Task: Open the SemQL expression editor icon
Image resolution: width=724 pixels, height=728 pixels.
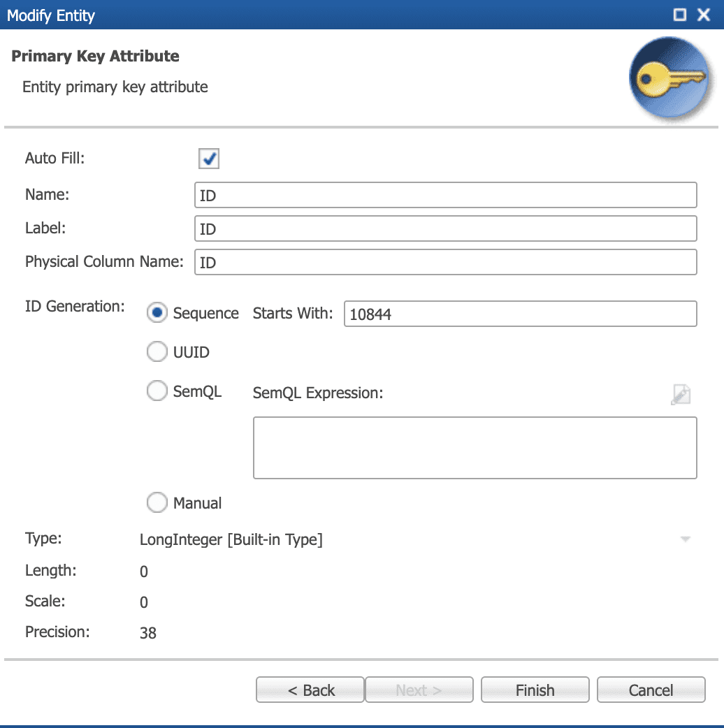Action: pyautogui.click(x=680, y=394)
